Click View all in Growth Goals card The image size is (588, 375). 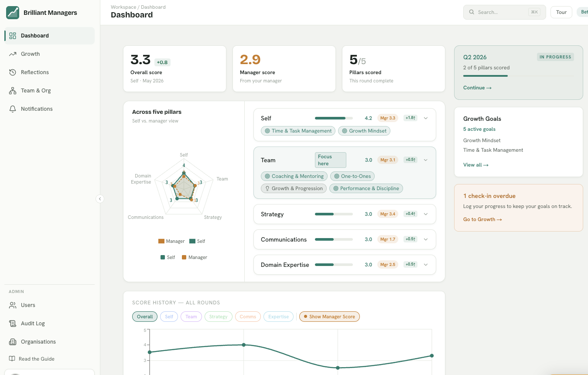click(x=475, y=165)
